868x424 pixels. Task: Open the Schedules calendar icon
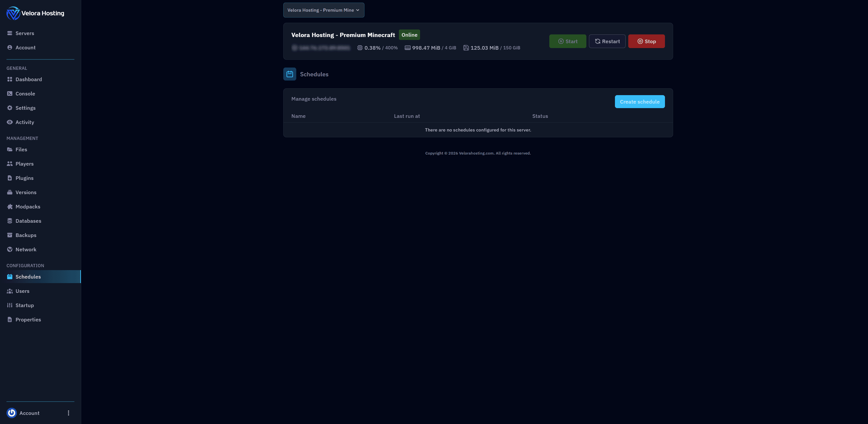pyautogui.click(x=289, y=74)
